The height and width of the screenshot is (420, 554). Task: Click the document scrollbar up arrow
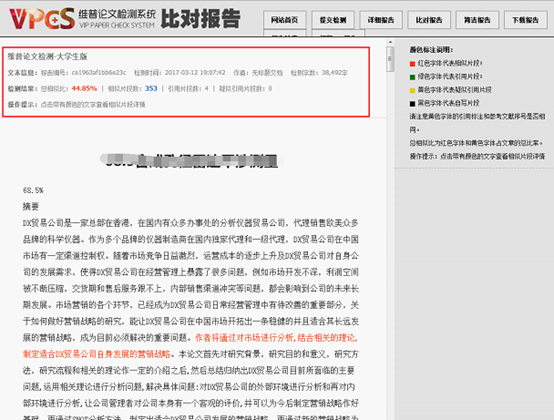pyautogui.click(x=390, y=42)
